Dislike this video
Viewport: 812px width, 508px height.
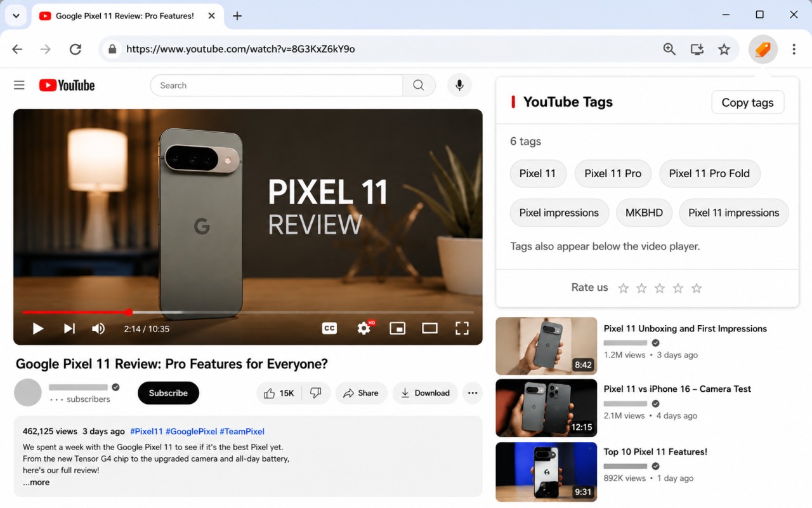pyautogui.click(x=316, y=393)
